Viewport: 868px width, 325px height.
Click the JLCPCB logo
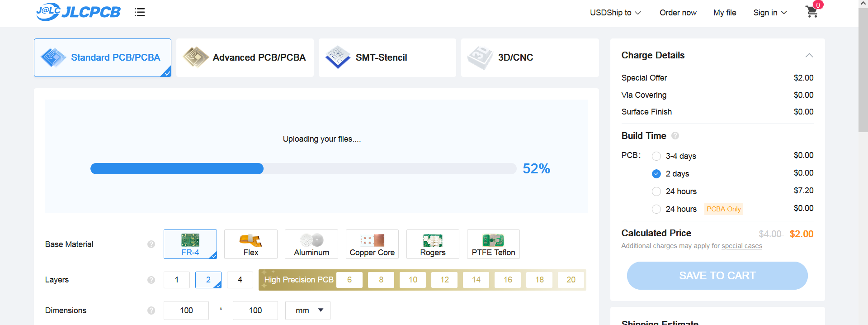coord(78,12)
